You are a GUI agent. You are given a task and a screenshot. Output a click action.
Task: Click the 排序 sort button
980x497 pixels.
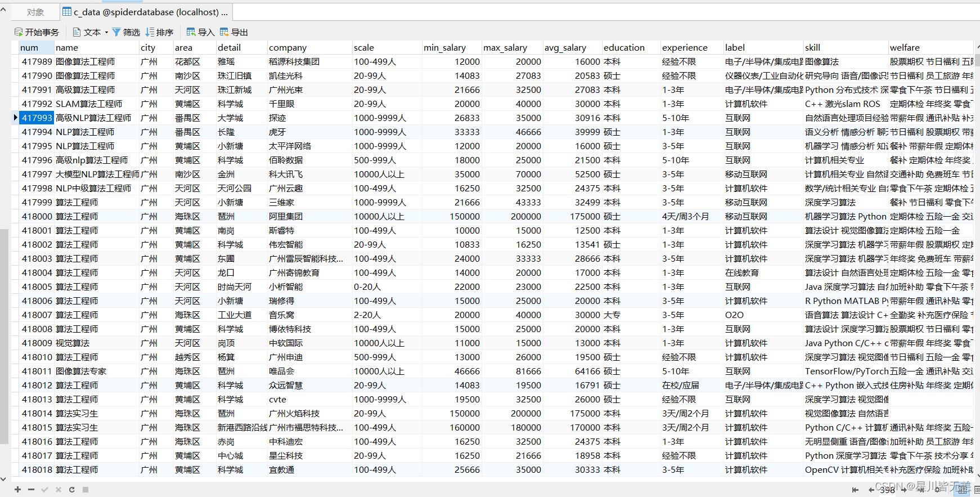tap(159, 32)
